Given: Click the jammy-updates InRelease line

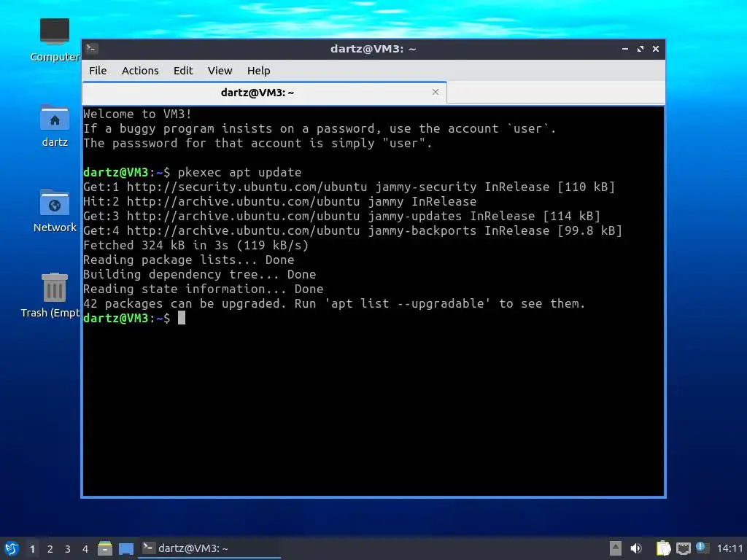Looking at the screenshot, I should pos(341,216).
